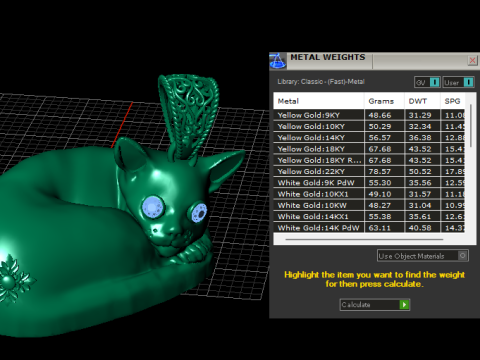
Task: Click the Use Object Materials button
Action: [423, 256]
